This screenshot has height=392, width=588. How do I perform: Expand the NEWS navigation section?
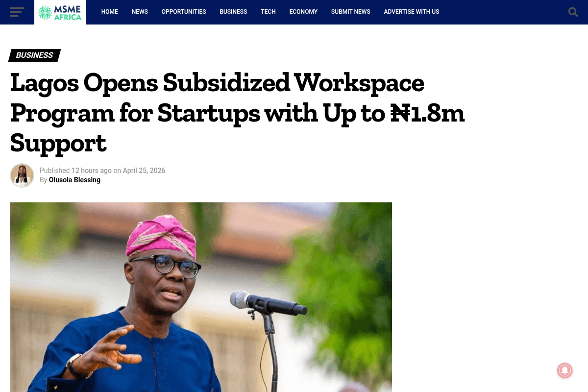coord(140,12)
